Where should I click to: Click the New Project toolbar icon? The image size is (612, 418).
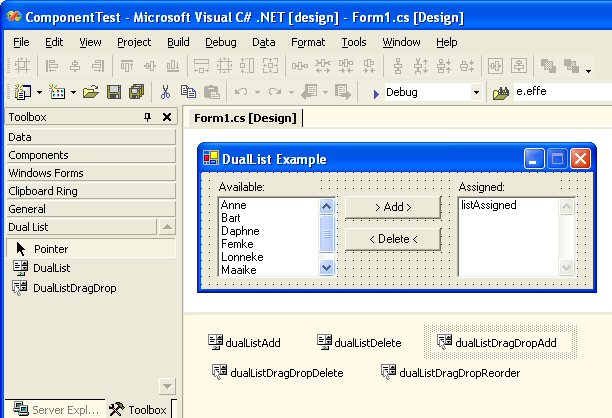click(x=23, y=92)
